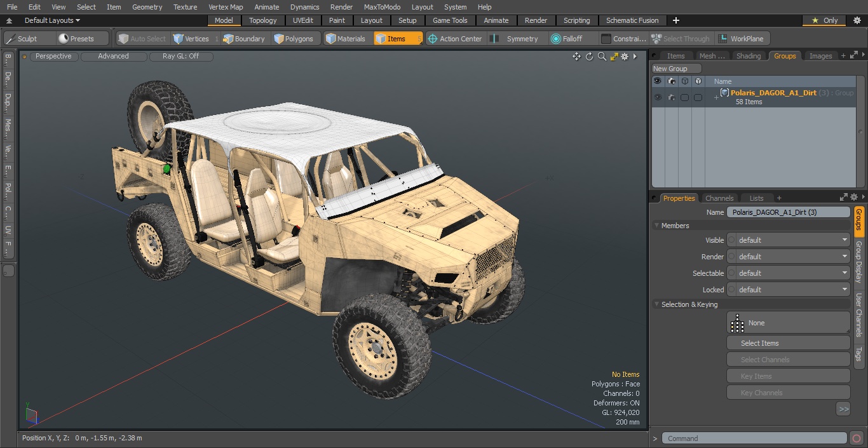The image size is (868, 448).
Task: Open the Locked dropdown
Action: (x=788, y=290)
